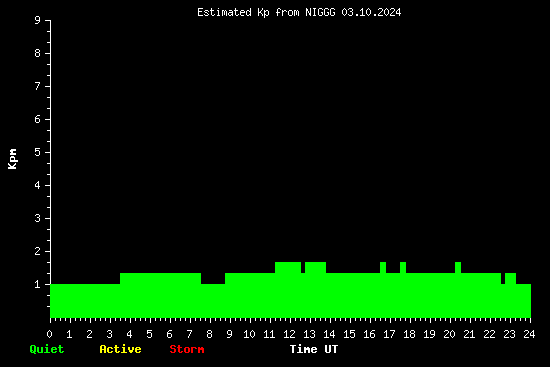Click the date 03.10.2024 in the title
Image resolution: width=550 pixels, height=367 pixels.
(371, 13)
